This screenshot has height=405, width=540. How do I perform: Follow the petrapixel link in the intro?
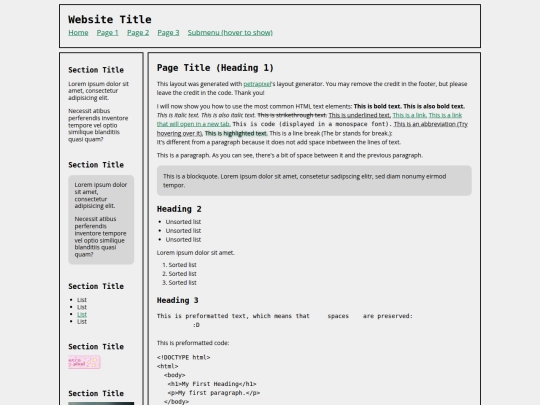[x=257, y=84]
